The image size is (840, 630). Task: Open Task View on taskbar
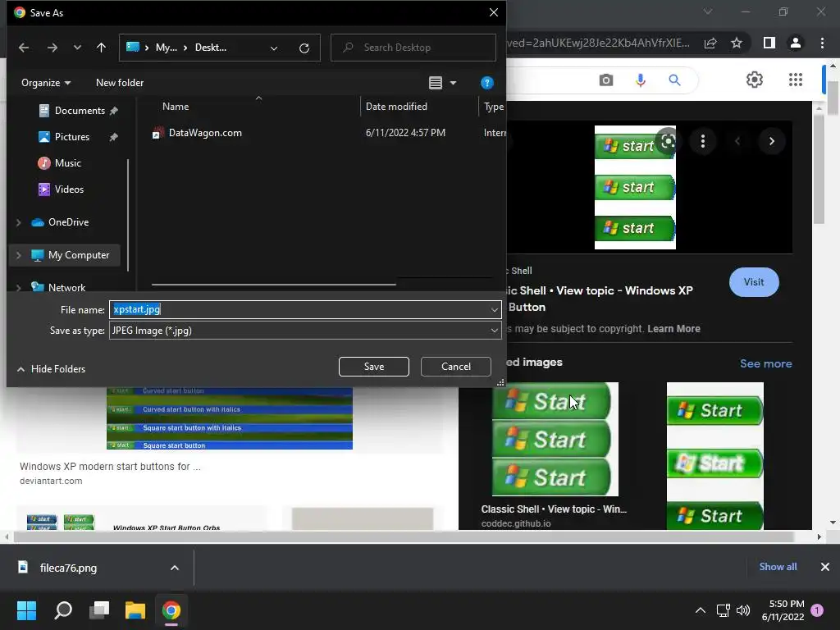pyautogui.click(x=99, y=610)
